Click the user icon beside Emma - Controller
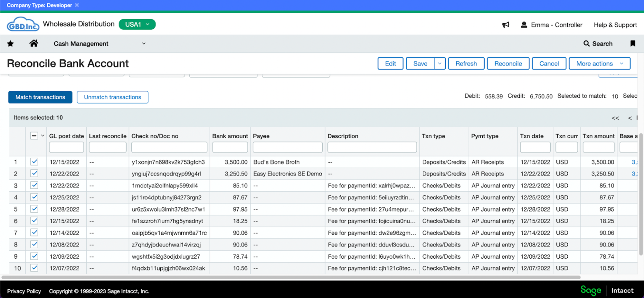The height and width of the screenshot is (298, 644). pyautogui.click(x=524, y=25)
